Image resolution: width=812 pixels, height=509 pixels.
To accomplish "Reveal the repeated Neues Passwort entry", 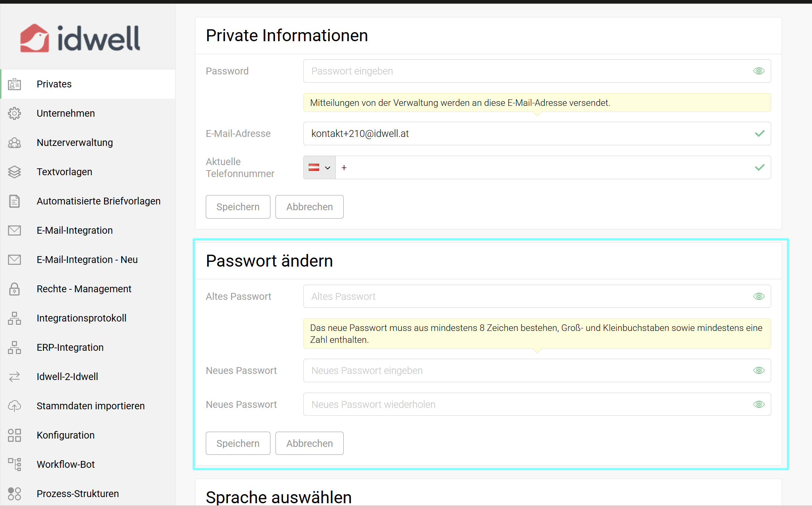I will click(x=759, y=405).
